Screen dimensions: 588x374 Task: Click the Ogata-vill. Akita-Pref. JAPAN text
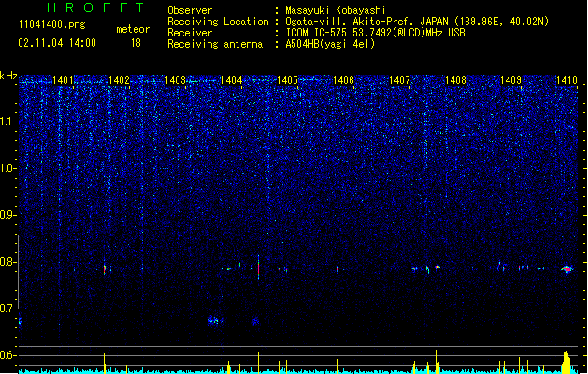pos(366,22)
